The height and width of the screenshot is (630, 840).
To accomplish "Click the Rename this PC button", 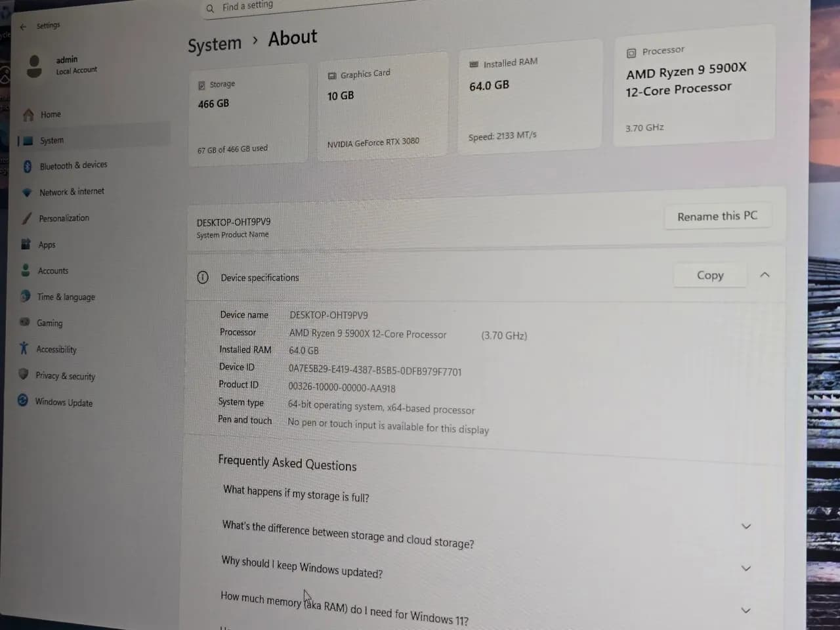I will pyautogui.click(x=717, y=217).
